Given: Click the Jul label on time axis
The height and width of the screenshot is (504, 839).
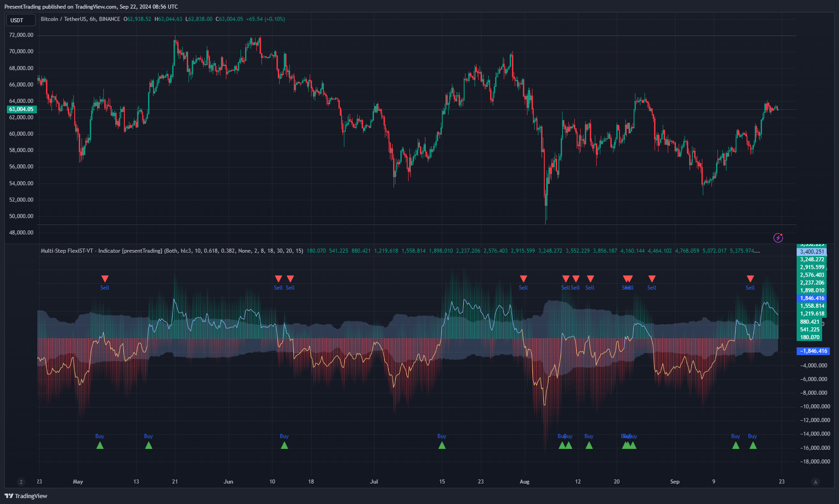Looking at the screenshot, I should pyautogui.click(x=374, y=482).
